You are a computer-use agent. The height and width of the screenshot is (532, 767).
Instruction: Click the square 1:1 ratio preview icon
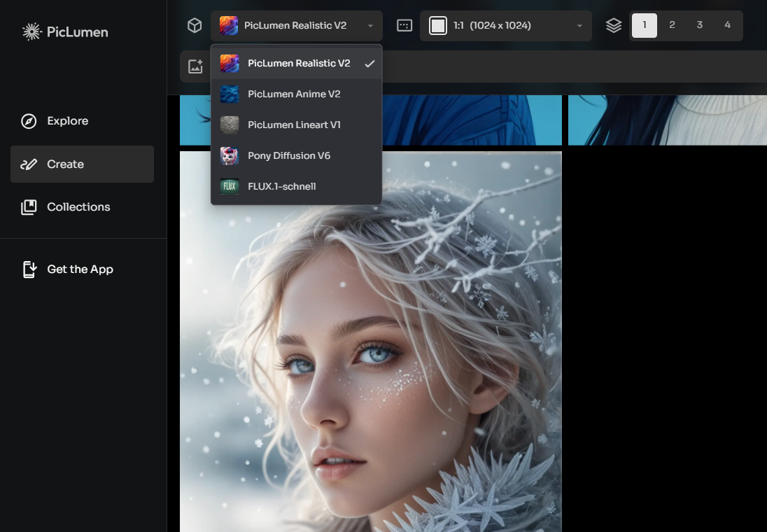438,25
